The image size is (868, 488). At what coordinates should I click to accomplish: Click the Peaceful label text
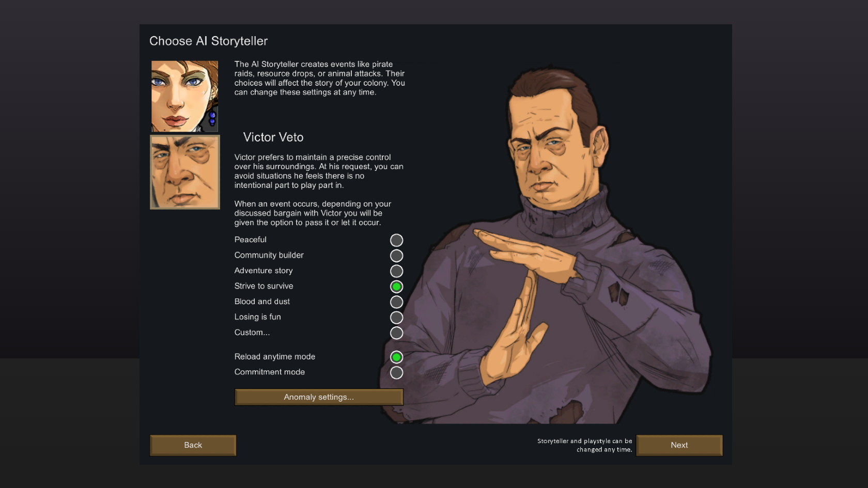[251, 240]
